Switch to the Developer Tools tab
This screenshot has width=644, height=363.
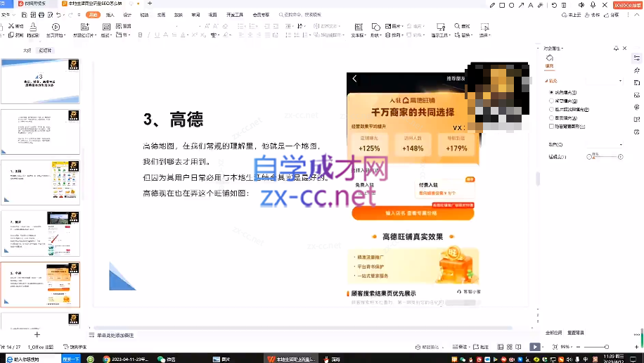point(235,15)
